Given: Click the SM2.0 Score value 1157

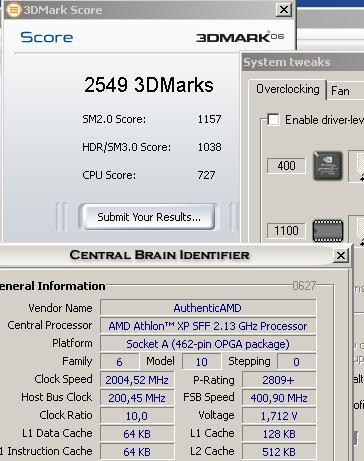Looking at the screenshot, I should click(x=209, y=119).
